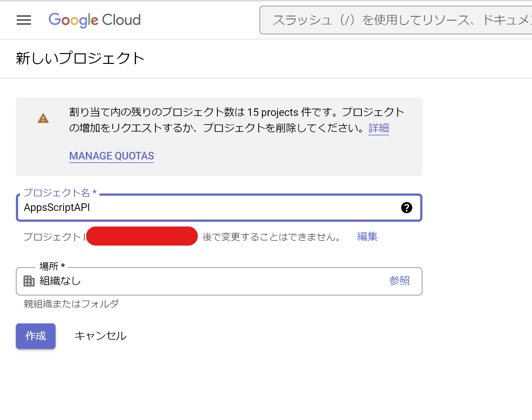Click the organization building icon

29,281
